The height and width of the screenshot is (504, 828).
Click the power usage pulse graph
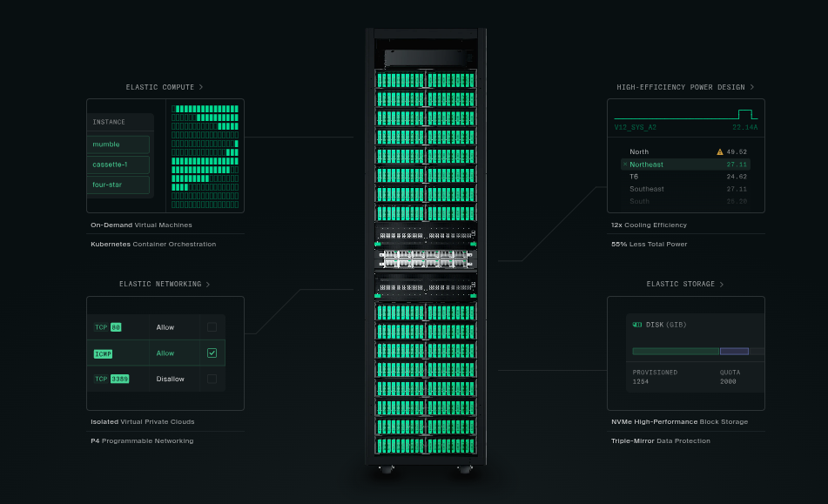click(x=685, y=115)
